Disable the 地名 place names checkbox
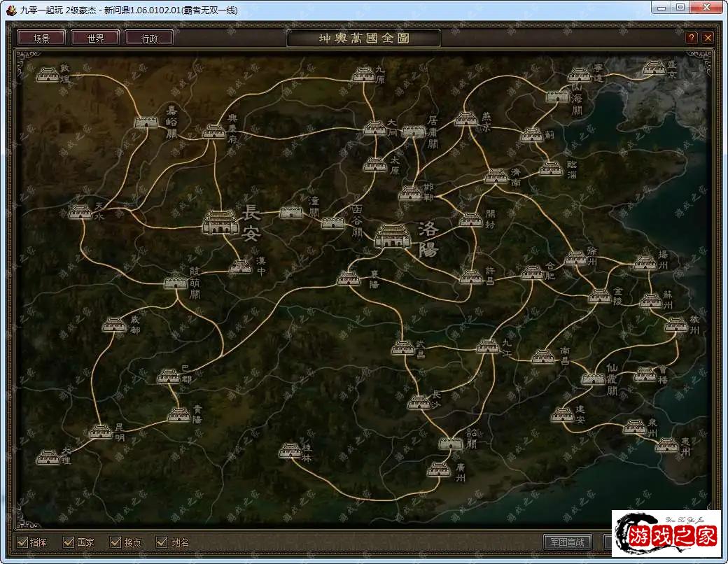The image size is (728, 564). [162, 542]
